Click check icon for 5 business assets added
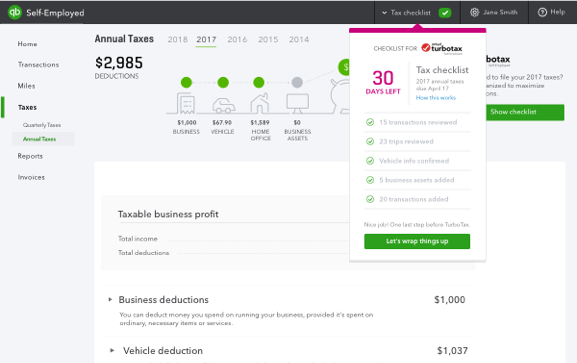The width and height of the screenshot is (577, 363). [370, 180]
